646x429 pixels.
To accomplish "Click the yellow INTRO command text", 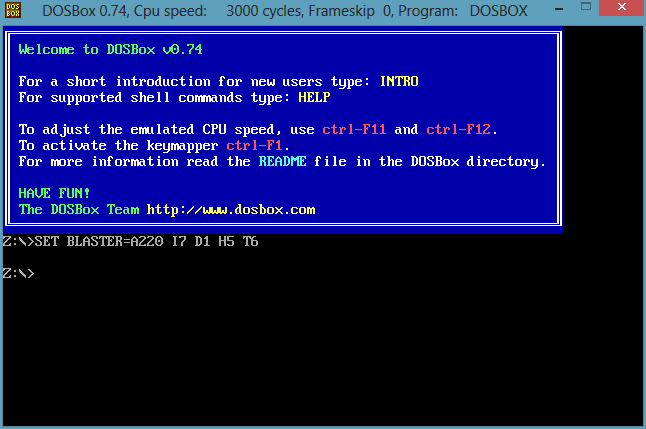I will click(x=399, y=81).
